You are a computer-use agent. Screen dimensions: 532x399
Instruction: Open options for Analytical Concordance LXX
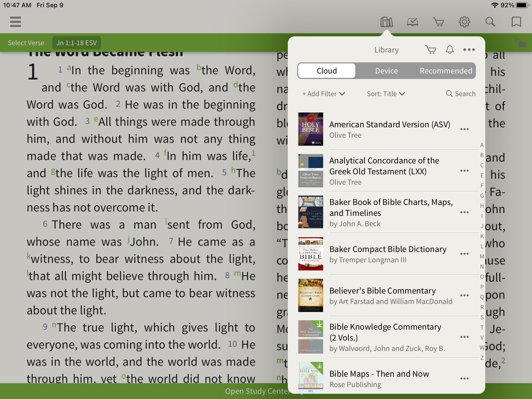(464, 171)
